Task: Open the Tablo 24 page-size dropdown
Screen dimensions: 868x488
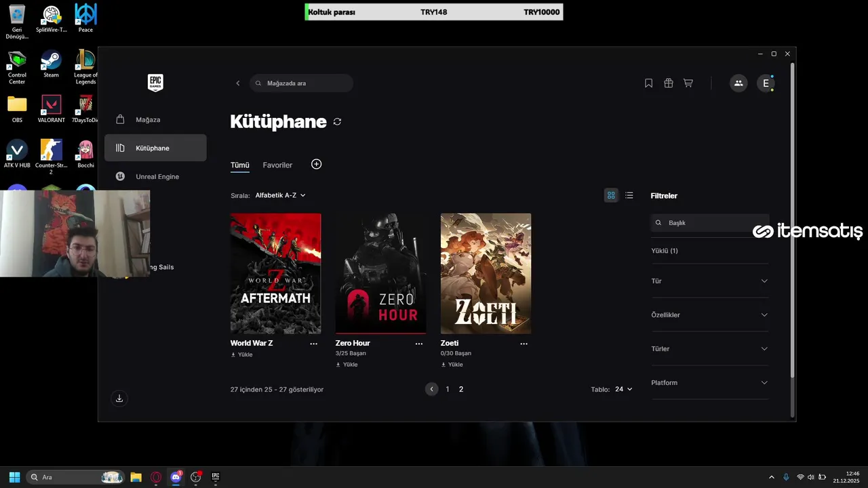Action: click(623, 389)
